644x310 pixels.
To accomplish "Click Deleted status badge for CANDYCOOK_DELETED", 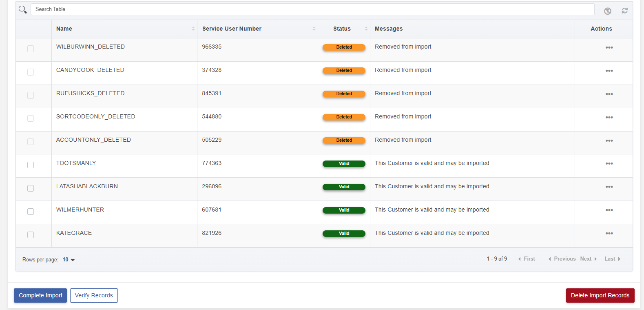I will (x=344, y=71).
